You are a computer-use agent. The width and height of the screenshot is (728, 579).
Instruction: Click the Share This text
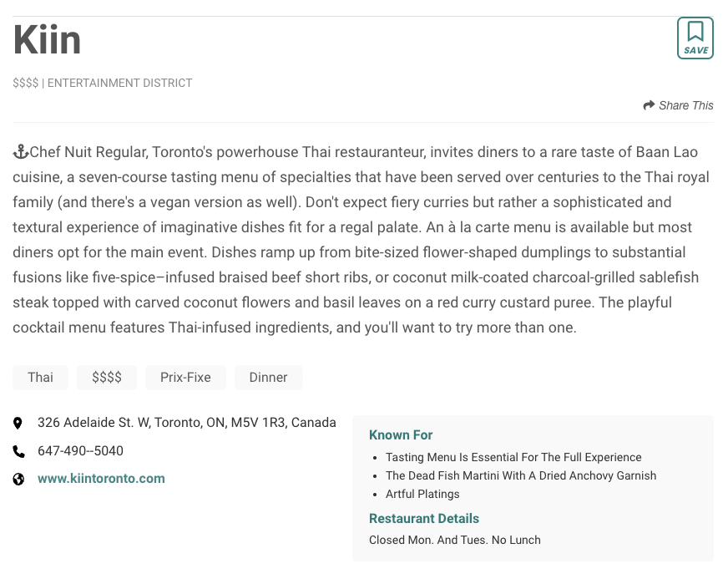point(685,105)
